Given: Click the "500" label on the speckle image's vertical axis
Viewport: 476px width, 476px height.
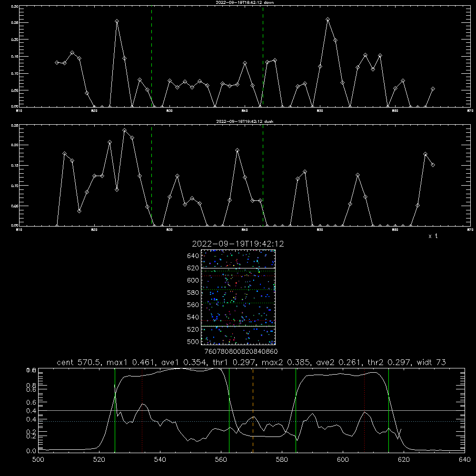Looking at the screenshot, I should click(193, 341).
